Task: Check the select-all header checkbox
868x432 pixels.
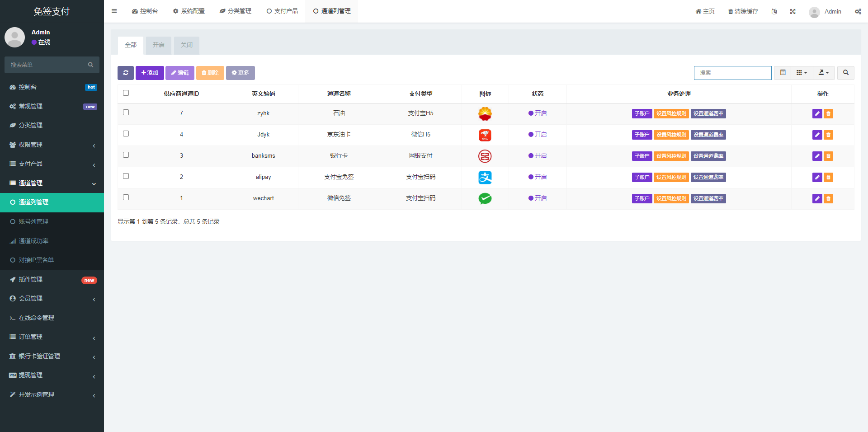Action: pyautogui.click(x=126, y=93)
